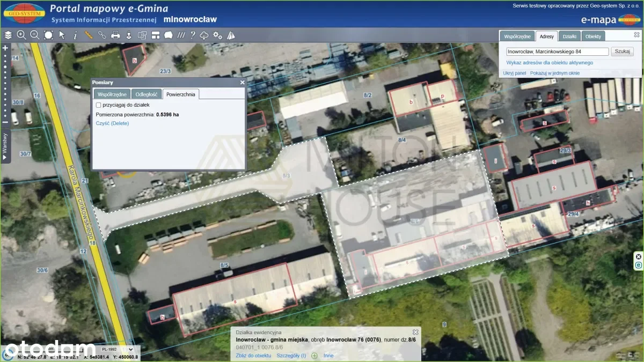Click the address search input field
Viewport: 644px width, 362px height.
pyautogui.click(x=557, y=52)
